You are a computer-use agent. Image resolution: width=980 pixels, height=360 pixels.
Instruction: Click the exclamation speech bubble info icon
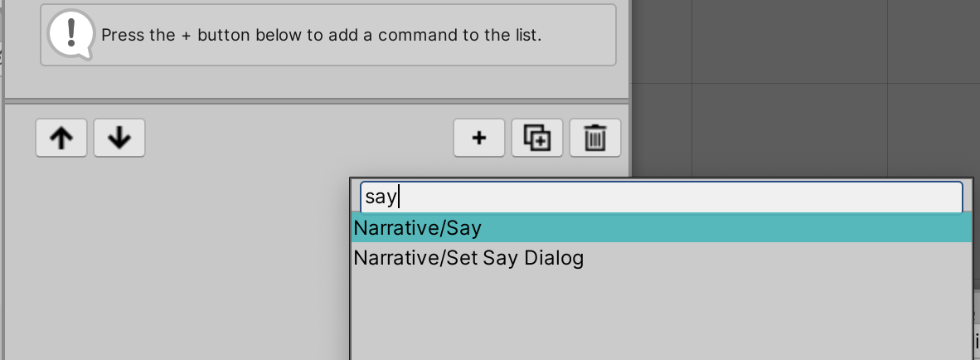(x=71, y=34)
